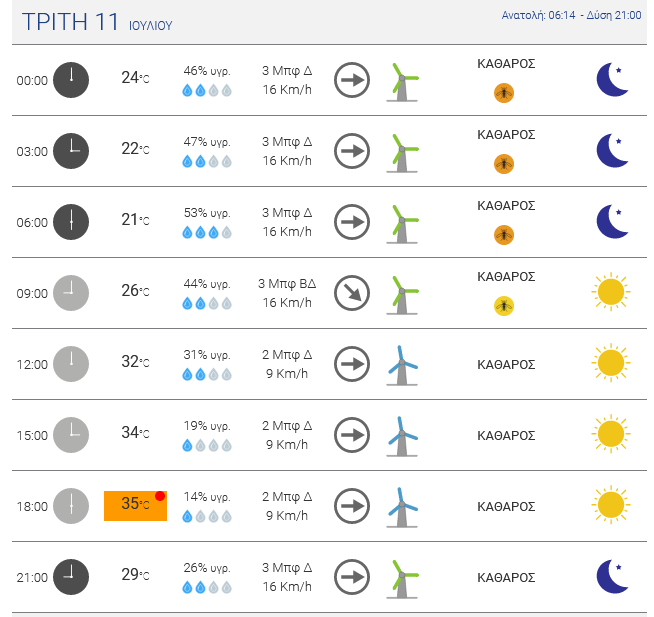Click the blue windmill icon at 12:00
Image resolution: width=654 pixels, height=617 pixels.
click(x=402, y=365)
